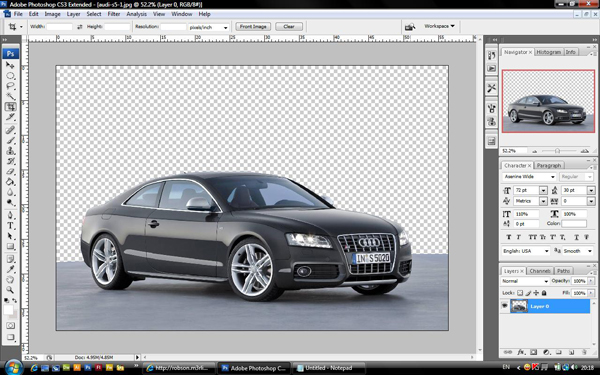
Task: Switch to the Histogram tab
Action: (548, 52)
